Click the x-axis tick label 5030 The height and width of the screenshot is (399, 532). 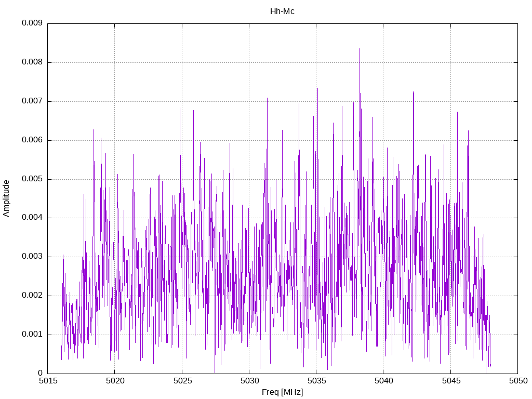point(249,381)
